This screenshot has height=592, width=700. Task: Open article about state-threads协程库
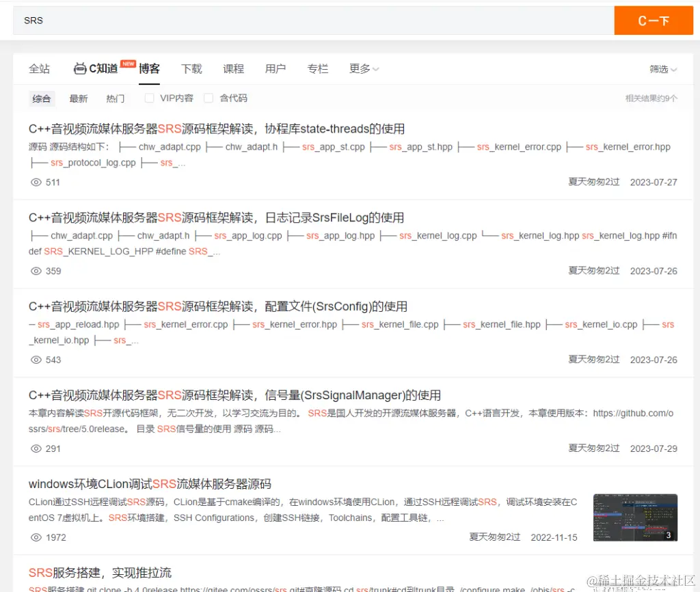click(x=217, y=129)
